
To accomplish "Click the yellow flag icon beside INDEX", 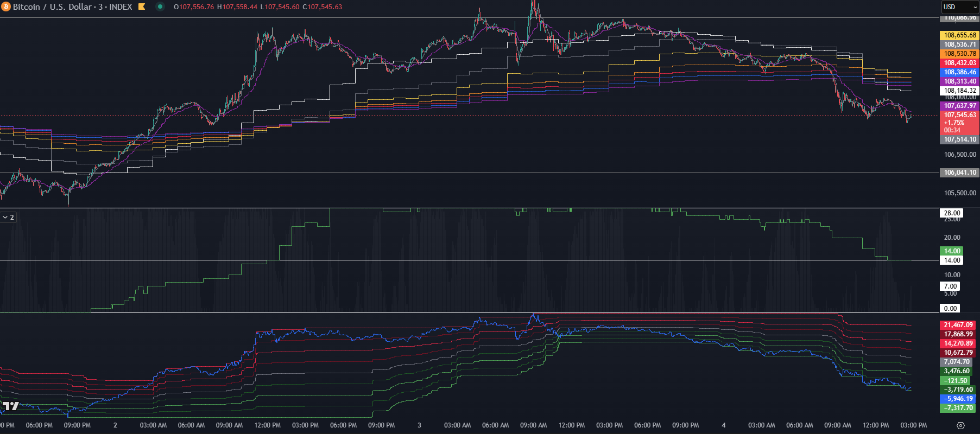I will [x=142, y=7].
